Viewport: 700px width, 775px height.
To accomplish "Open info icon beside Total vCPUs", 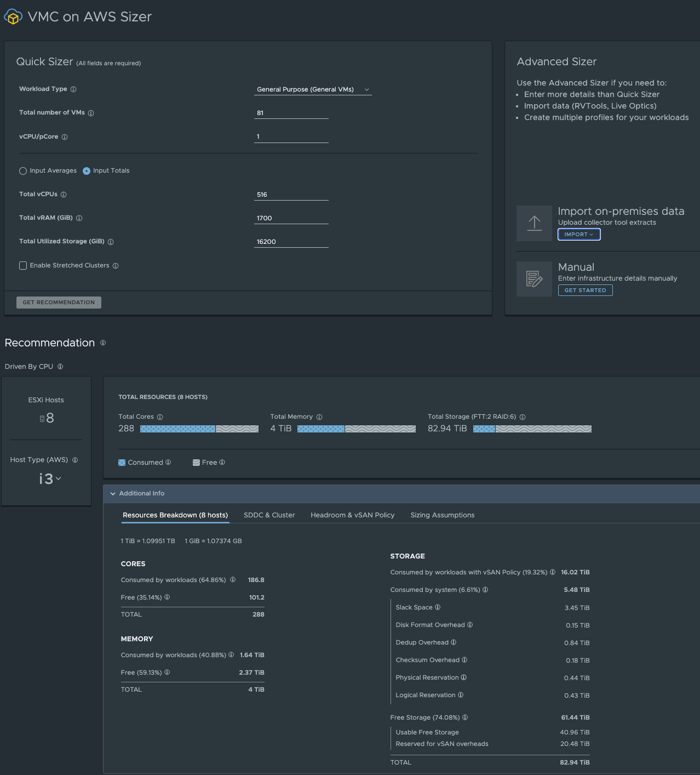I will (64, 195).
